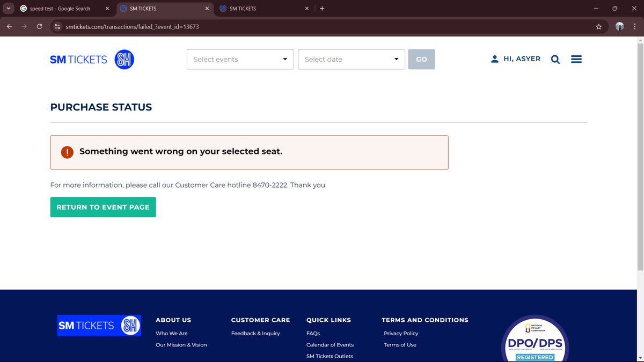Screen dimensions: 644x362
Task: Click the QUICK LINKS footer heading
Action: (x=328, y=320)
